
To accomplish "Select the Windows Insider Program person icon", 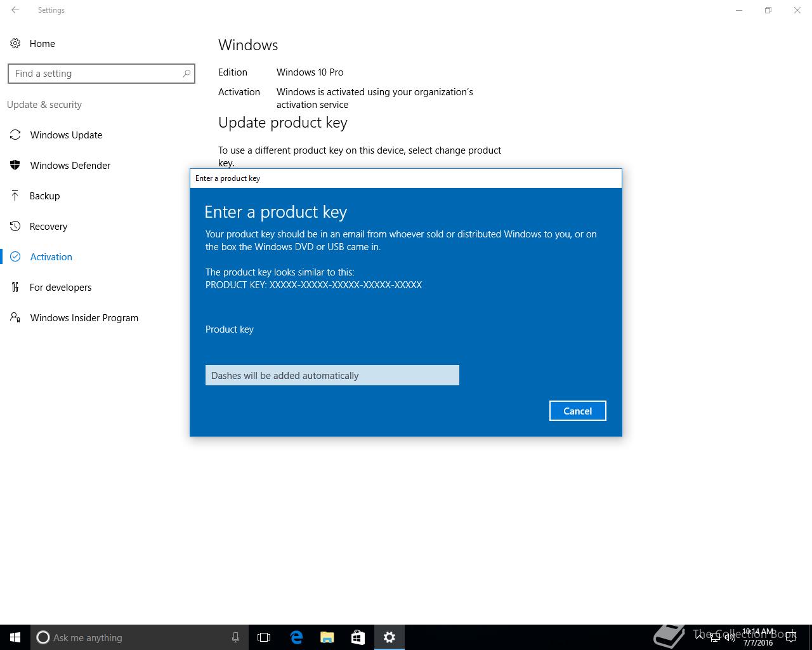I will coord(15,317).
